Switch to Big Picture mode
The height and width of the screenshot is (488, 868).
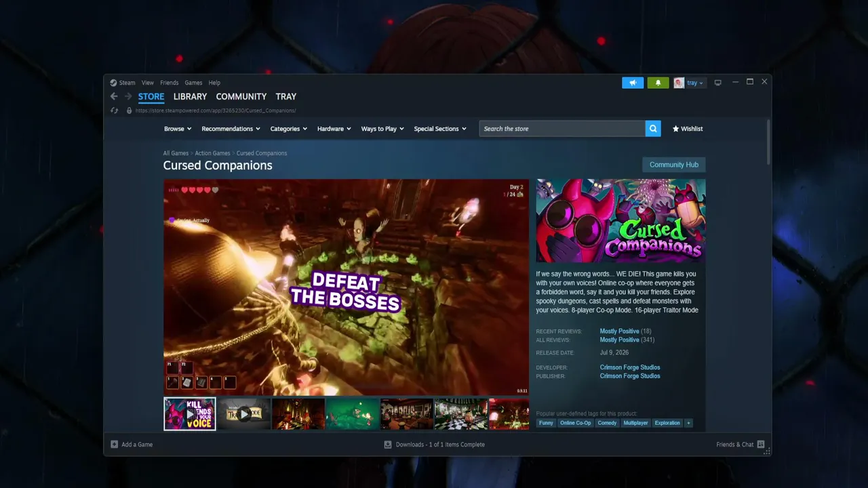[x=717, y=83]
